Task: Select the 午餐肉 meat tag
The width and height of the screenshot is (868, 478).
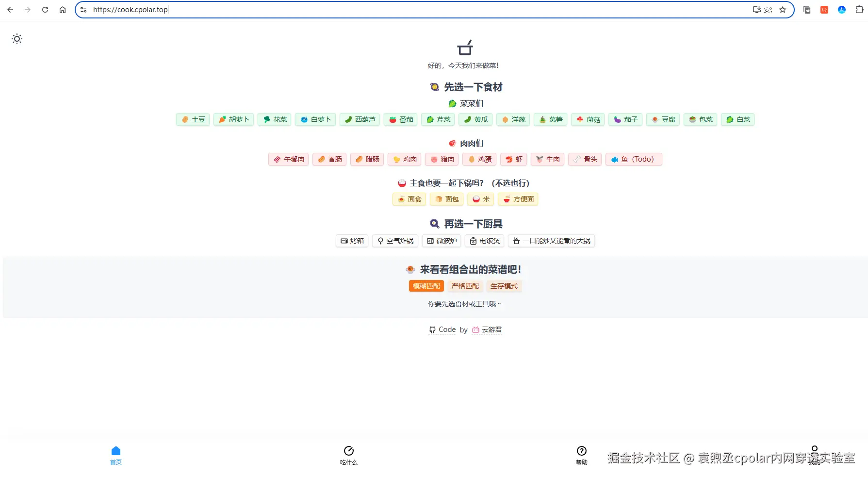Action: pyautogui.click(x=289, y=159)
